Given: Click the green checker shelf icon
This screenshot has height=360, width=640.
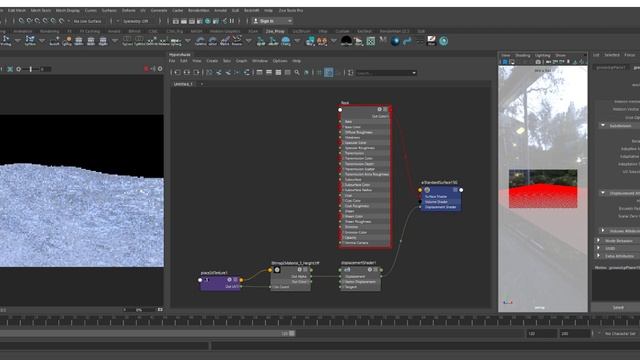Looking at the screenshot, I should [x=371, y=41].
